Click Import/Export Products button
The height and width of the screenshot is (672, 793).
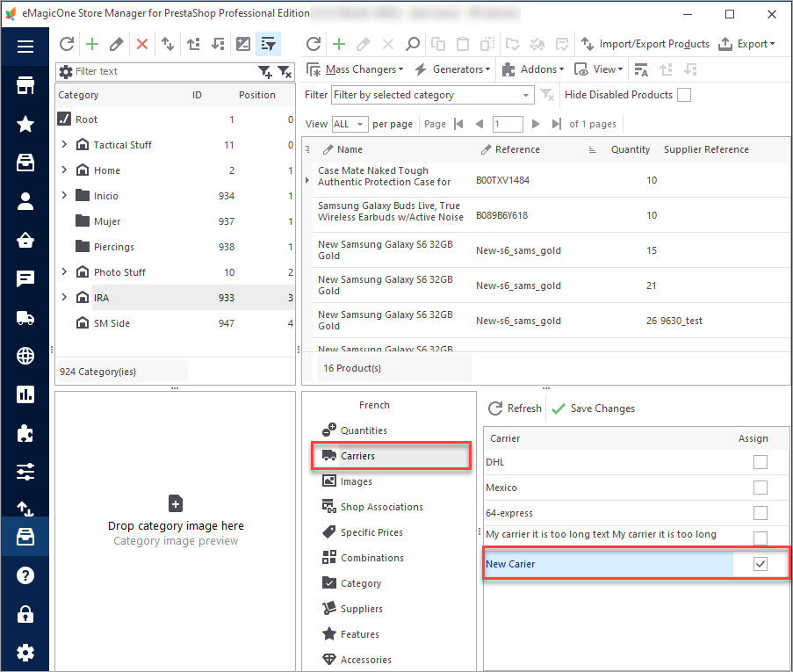tap(645, 44)
